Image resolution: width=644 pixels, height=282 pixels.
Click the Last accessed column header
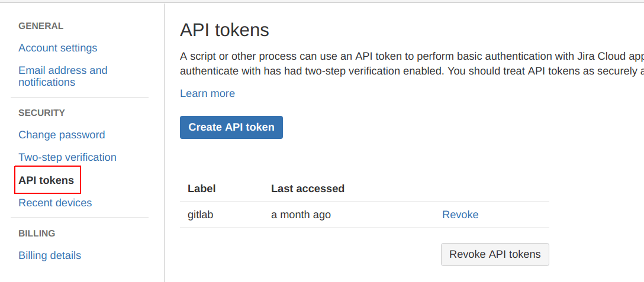point(307,189)
